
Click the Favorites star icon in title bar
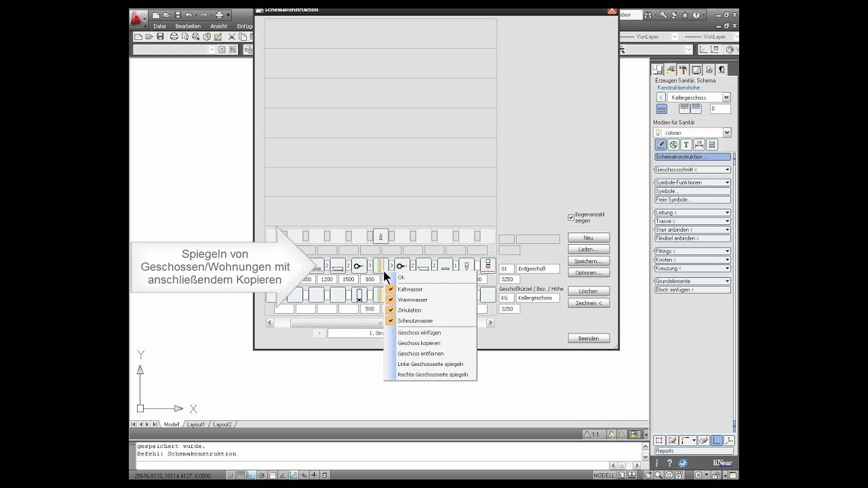[685, 15]
